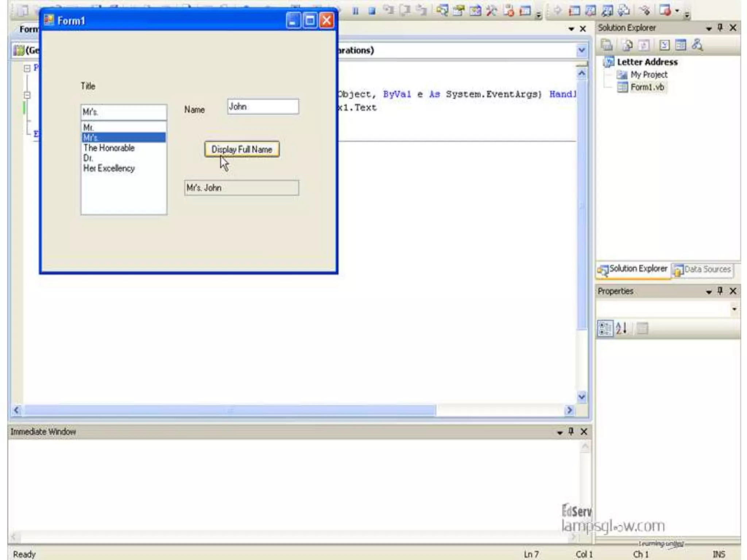Viewport: 747px width, 560px height.
Task: Toggle auto-hide pin on Immediate Window
Action: point(571,431)
